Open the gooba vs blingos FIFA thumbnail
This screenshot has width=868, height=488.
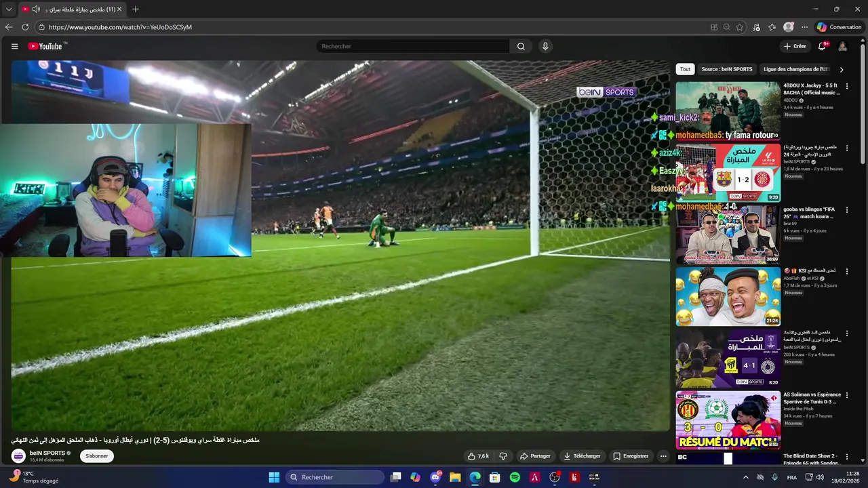coord(728,235)
